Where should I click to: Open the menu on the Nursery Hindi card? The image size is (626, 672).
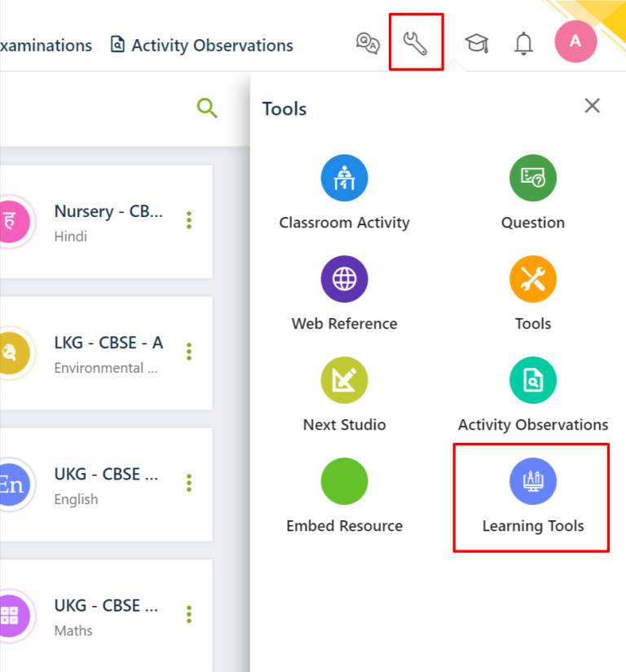[188, 220]
